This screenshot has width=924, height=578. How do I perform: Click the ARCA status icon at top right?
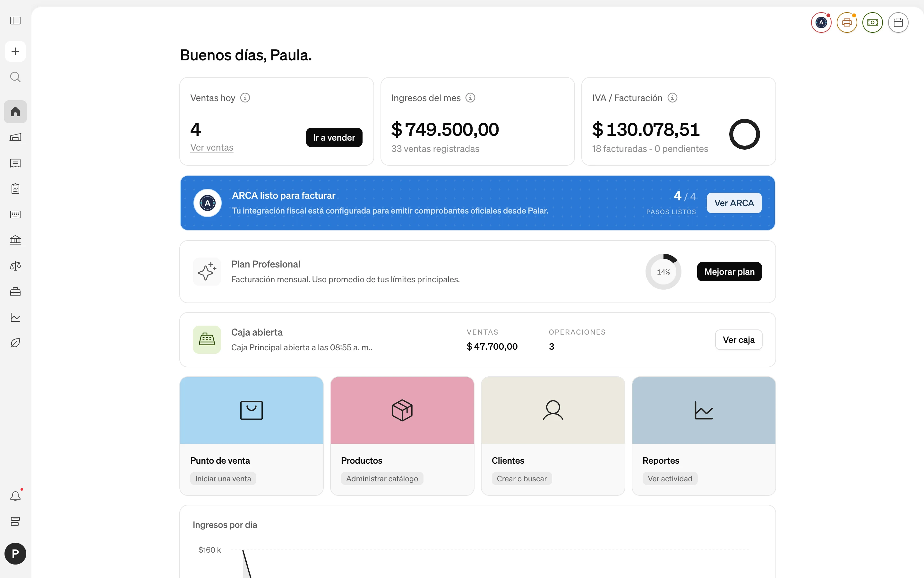coord(821,22)
